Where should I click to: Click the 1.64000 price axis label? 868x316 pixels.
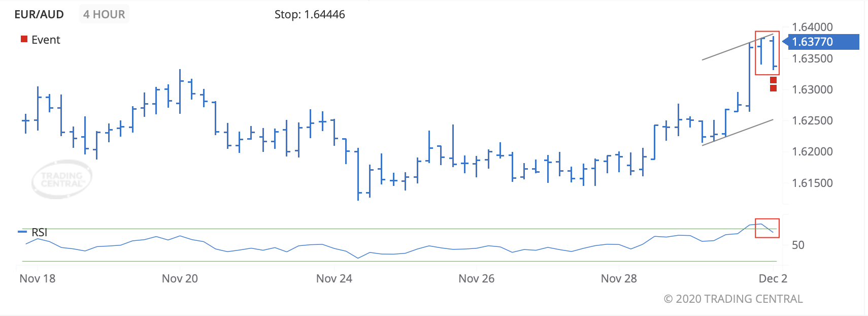(x=812, y=27)
